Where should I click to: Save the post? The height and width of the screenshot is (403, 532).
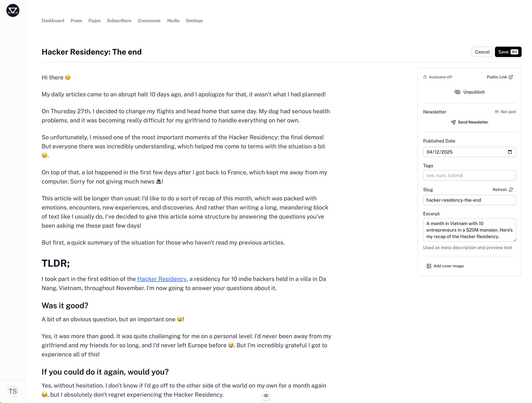508,52
